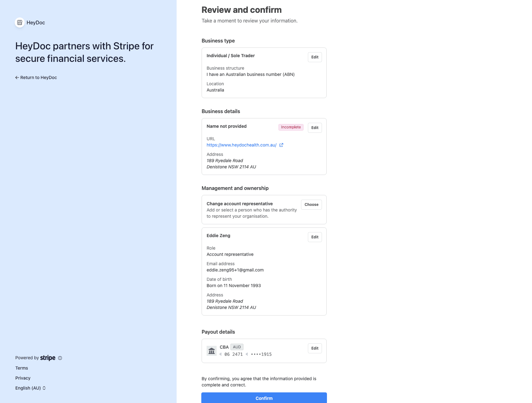
Task: Click the Stripe wordmark logo
Action: coord(48,358)
